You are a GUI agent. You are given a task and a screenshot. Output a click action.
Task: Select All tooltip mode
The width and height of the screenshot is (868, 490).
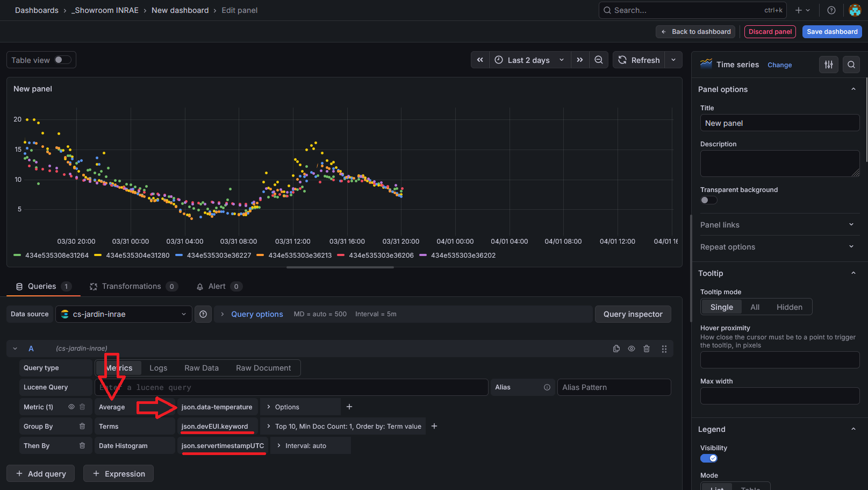pyautogui.click(x=755, y=307)
